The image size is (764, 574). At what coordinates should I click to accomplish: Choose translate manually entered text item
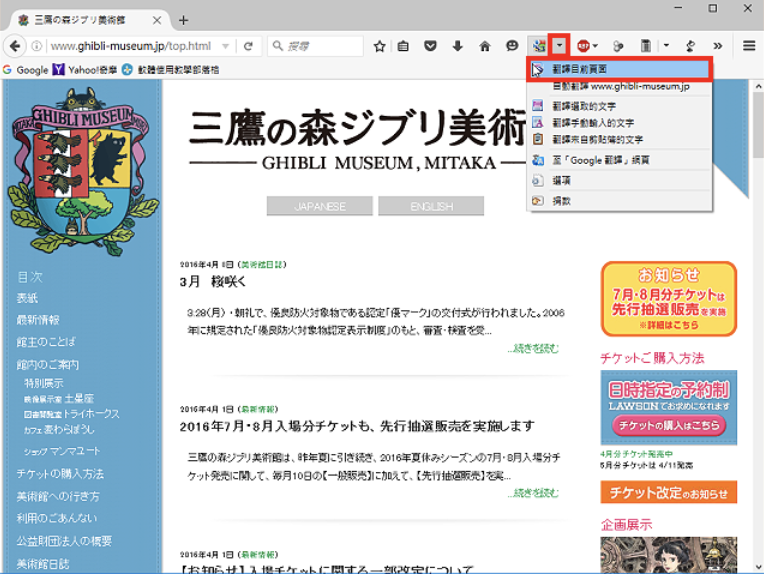620,123
